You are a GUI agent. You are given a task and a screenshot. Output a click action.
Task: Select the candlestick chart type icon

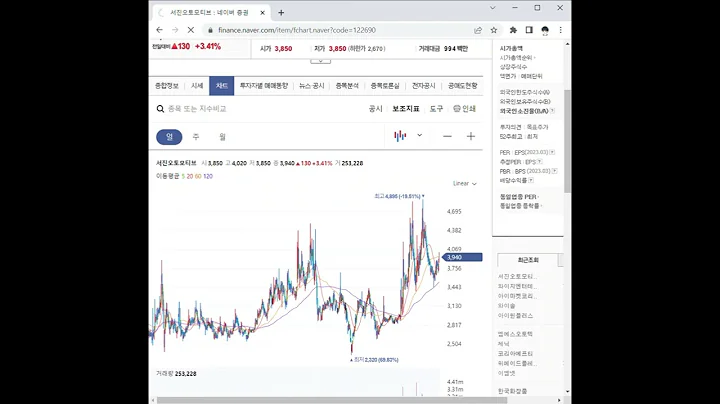[x=400, y=136]
